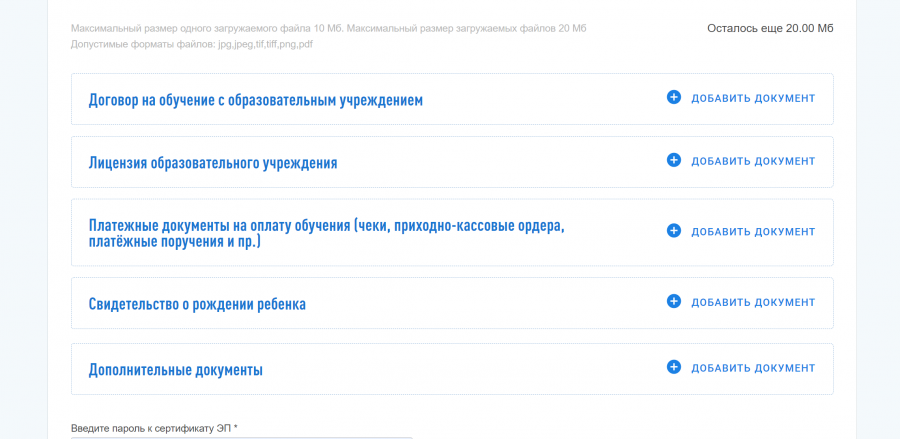Click plus icon for Договор на обучение
The image size is (900, 439).
[673, 98]
